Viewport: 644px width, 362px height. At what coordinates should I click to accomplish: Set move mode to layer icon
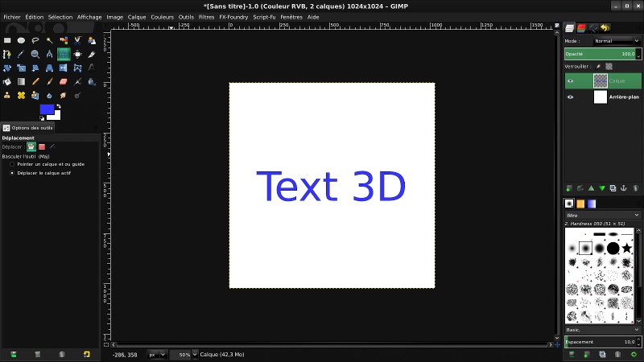[x=31, y=146]
